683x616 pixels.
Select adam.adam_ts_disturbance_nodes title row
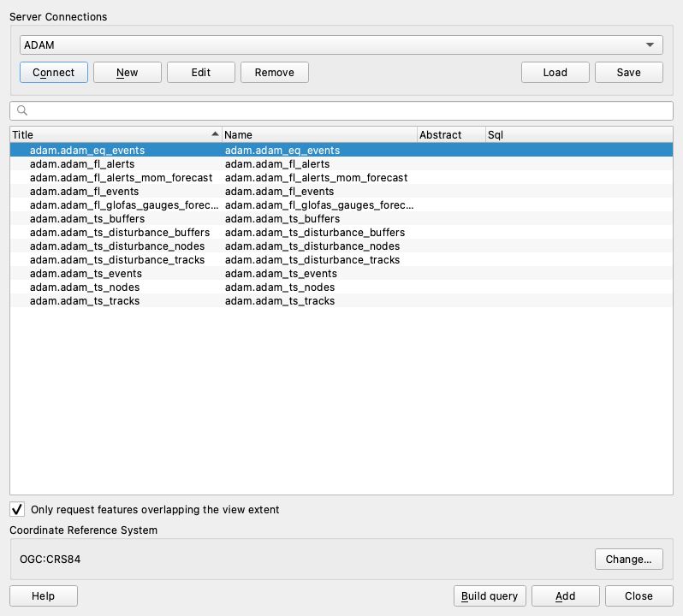[117, 246]
